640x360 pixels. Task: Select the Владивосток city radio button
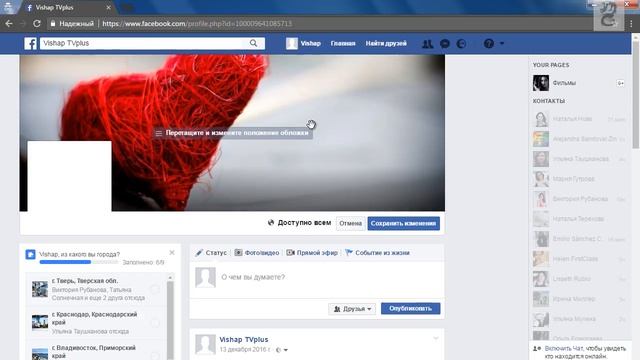(155, 356)
